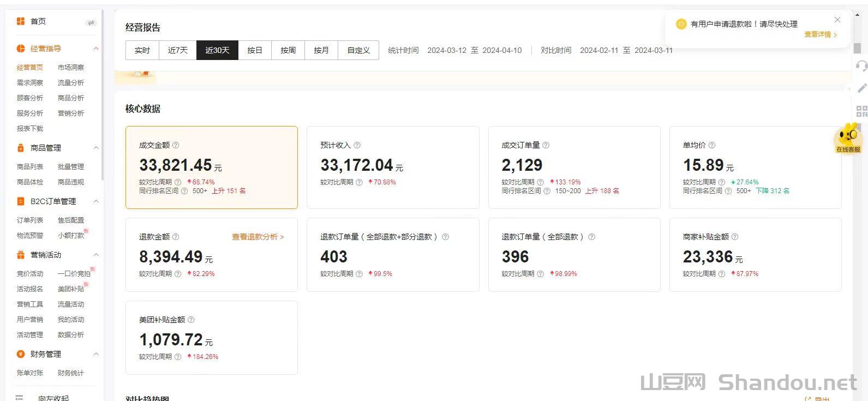The width and height of the screenshot is (868, 401).
Task: Close the refund request notification
Action: pyautogui.click(x=837, y=20)
